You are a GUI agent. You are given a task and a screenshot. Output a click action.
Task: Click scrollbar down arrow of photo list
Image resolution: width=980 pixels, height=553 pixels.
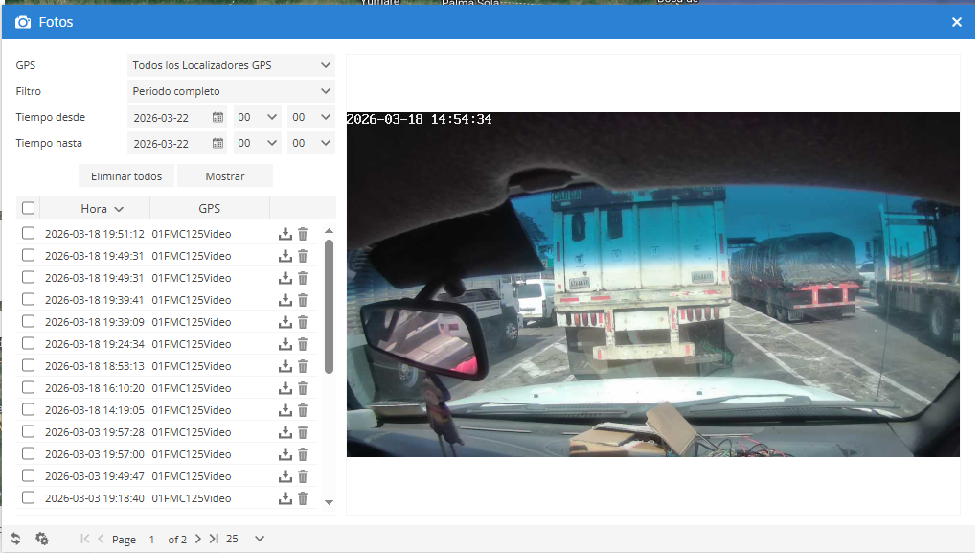tap(330, 502)
